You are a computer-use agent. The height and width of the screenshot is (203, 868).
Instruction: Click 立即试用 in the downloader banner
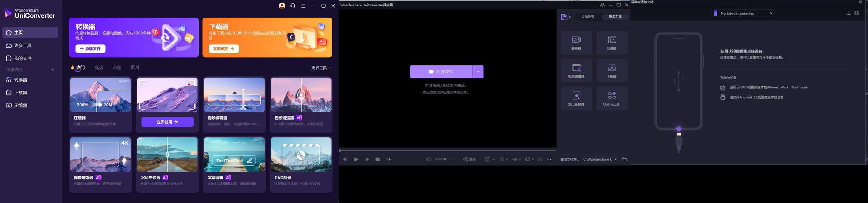tap(224, 49)
